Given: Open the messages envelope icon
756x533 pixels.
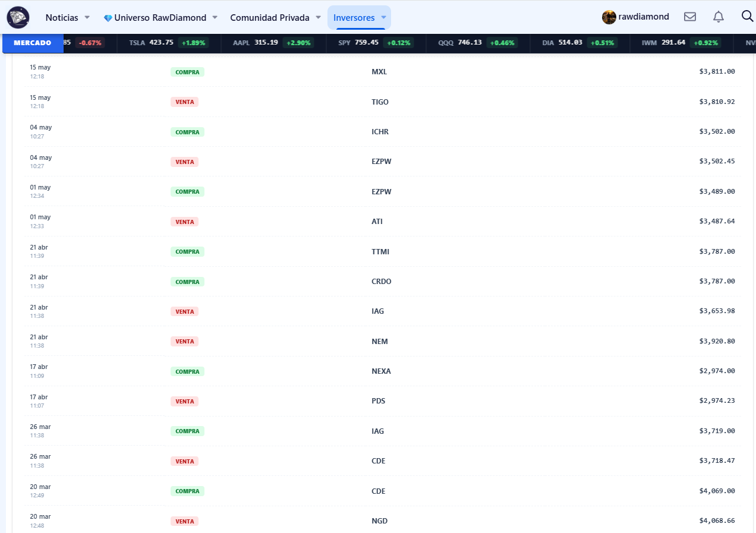Looking at the screenshot, I should pyautogui.click(x=690, y=17).
